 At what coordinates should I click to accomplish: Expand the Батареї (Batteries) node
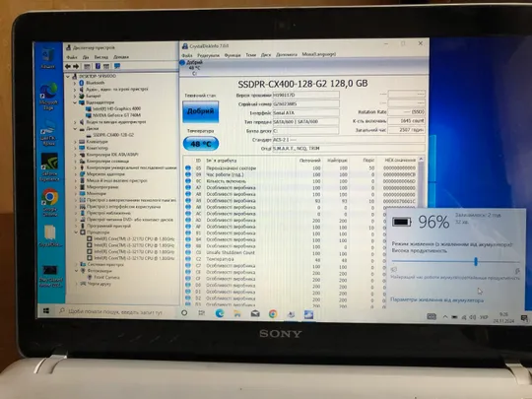tap(75, 96)
